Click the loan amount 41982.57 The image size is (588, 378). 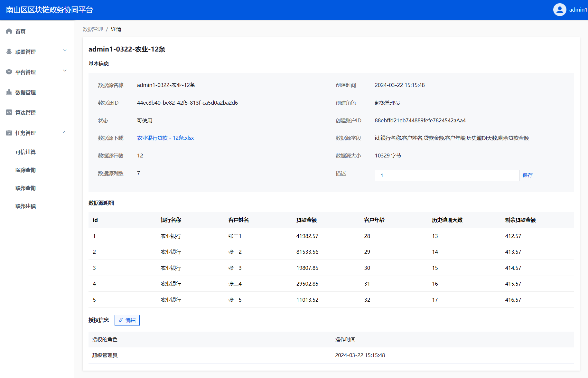(x=307, y=236)
